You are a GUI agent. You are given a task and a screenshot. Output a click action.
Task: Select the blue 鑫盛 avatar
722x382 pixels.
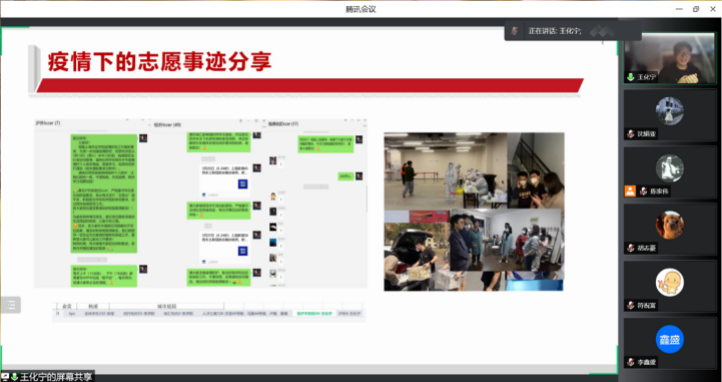[x=670, y=339]
